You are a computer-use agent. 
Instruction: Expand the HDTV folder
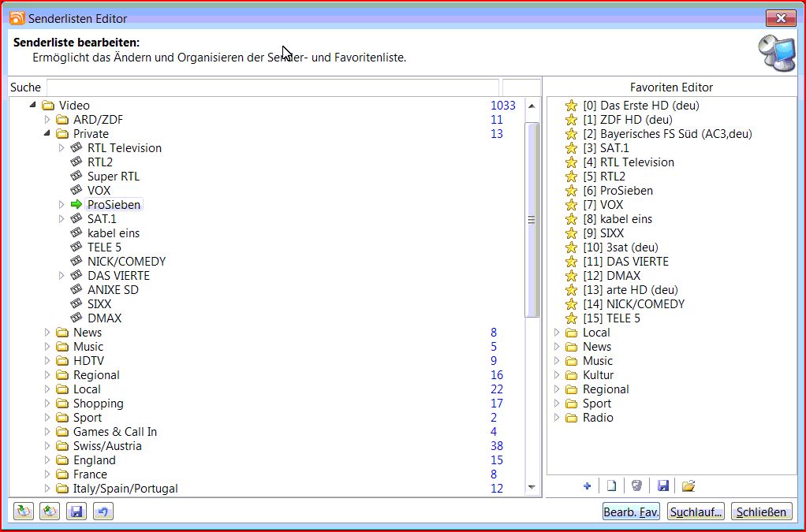point(47,360)
